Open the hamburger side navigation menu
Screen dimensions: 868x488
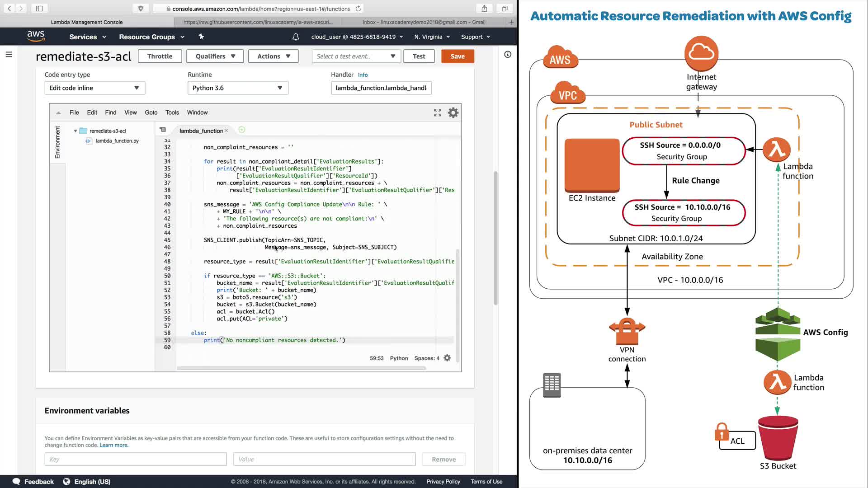click(x=9, y=55)
